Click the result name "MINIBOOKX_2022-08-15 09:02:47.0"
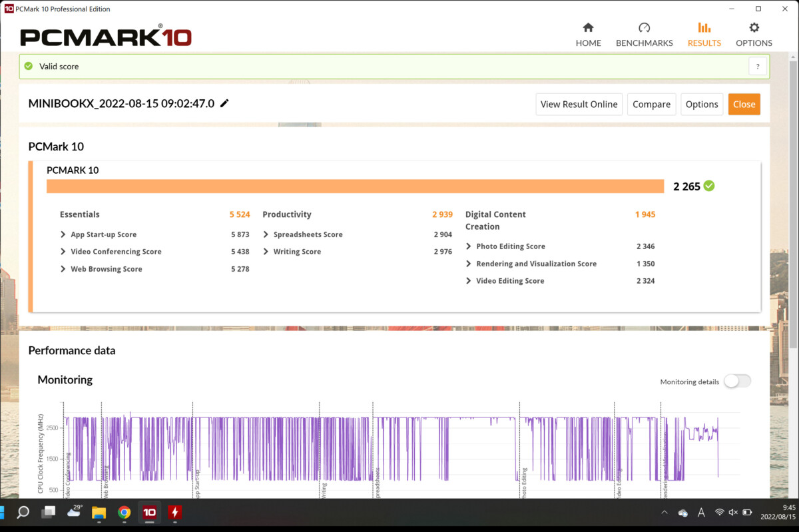 point(121,103)
